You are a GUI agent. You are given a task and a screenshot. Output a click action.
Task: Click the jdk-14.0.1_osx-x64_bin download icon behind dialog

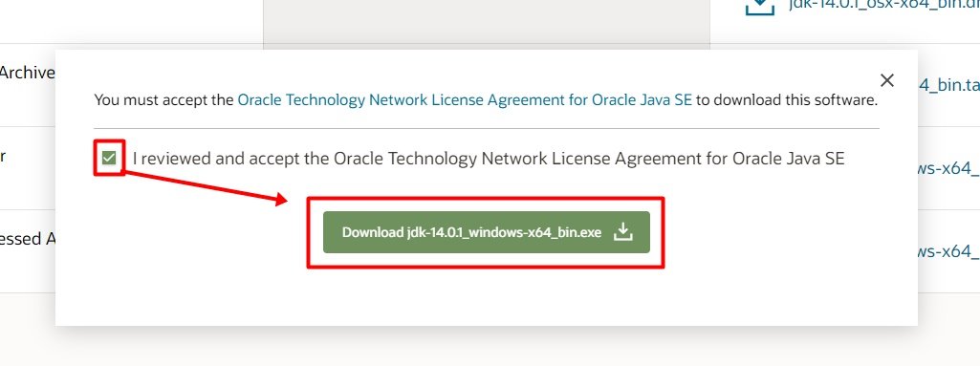760,7
